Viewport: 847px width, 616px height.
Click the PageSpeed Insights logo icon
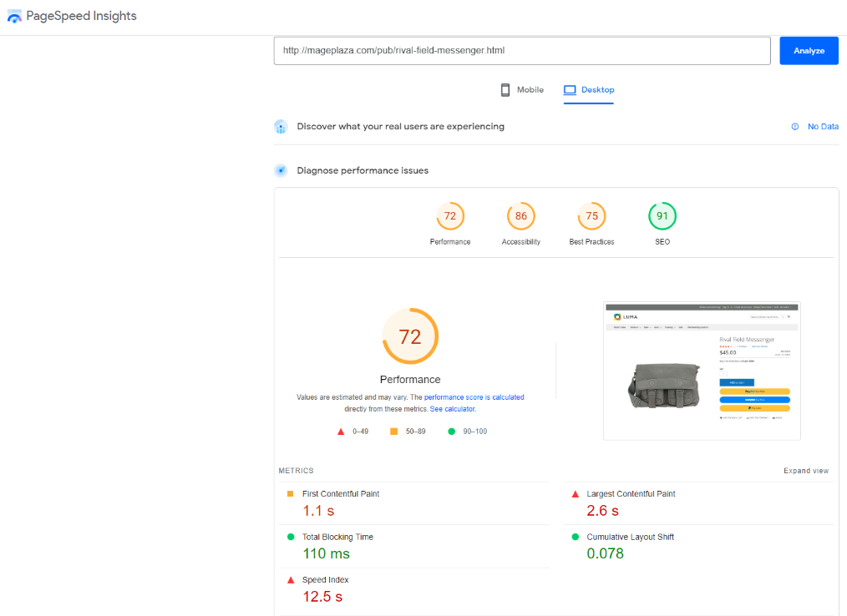14,17
